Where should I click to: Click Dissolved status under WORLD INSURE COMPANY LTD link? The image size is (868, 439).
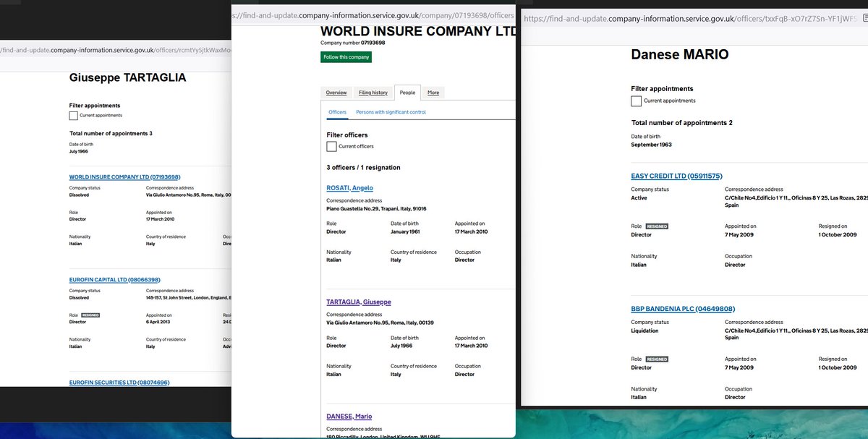(x=80, y=195)
